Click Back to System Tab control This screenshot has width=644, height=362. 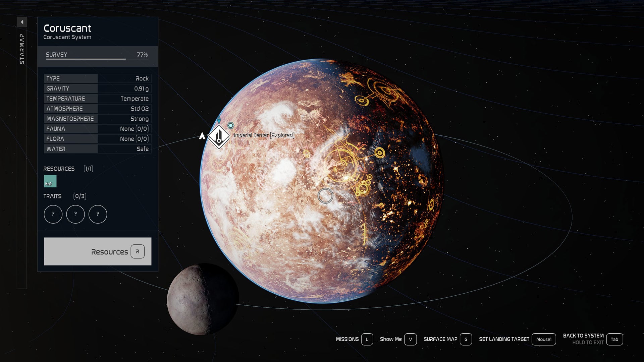click(615, 339)
